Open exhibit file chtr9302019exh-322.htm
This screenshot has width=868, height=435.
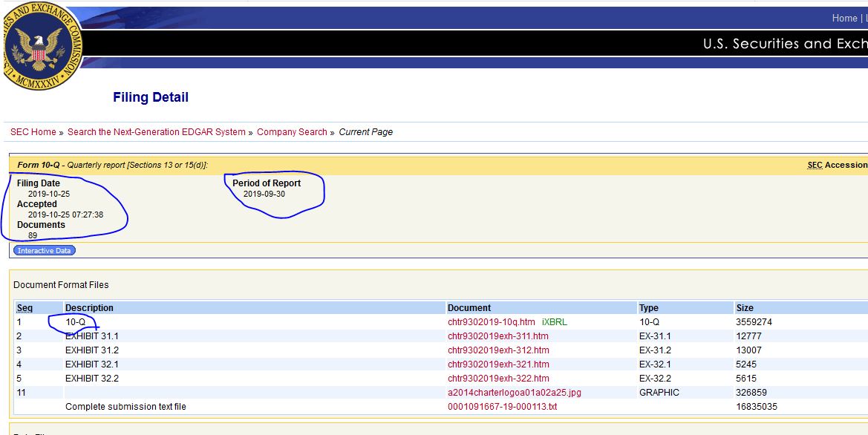(497, 379)
